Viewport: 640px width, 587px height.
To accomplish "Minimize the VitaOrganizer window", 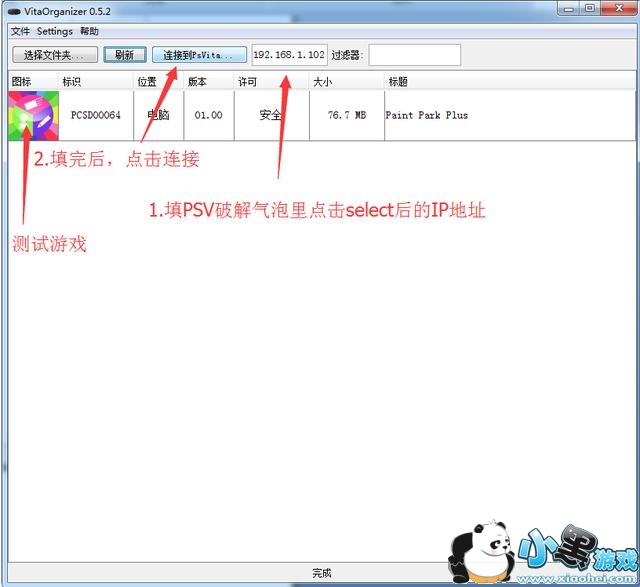I will (x=569, y=8).
